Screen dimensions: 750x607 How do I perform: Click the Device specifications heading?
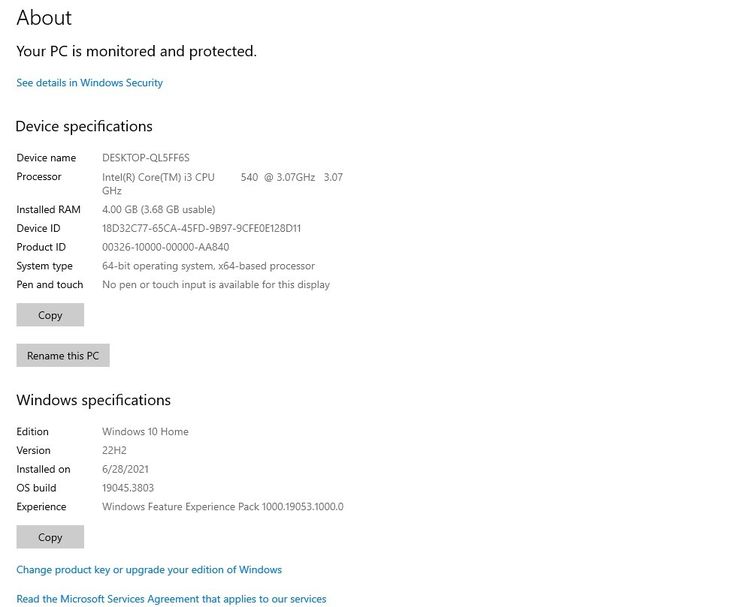point(84,127)
